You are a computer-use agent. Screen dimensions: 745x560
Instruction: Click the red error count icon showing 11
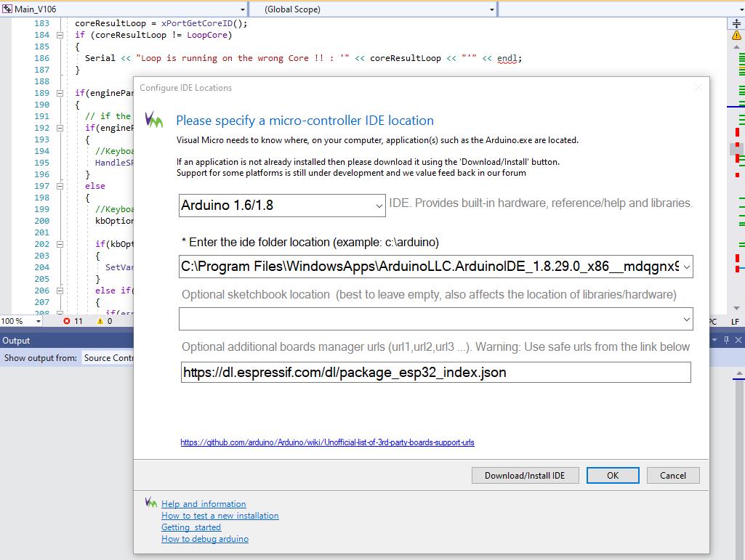point(67,321)
